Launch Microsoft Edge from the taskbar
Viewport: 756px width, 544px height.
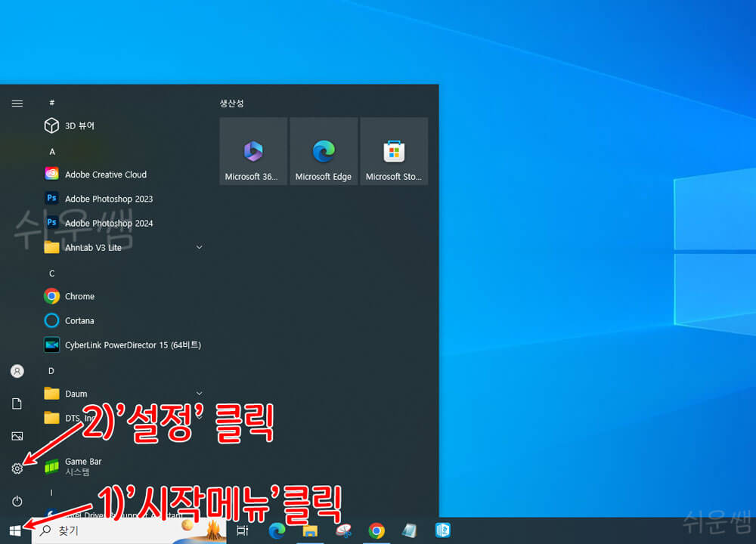click(x=277, y=530)
